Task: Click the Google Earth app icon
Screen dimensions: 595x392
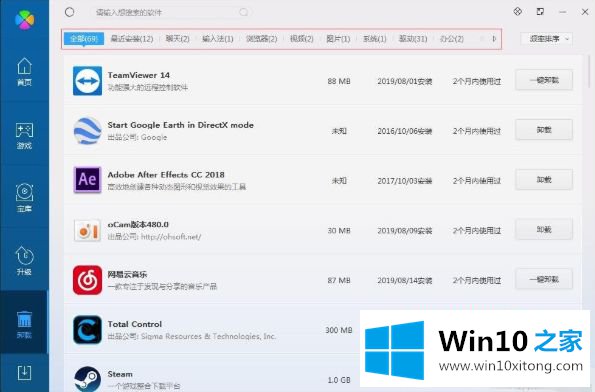Action: click(x=87, y=131)
